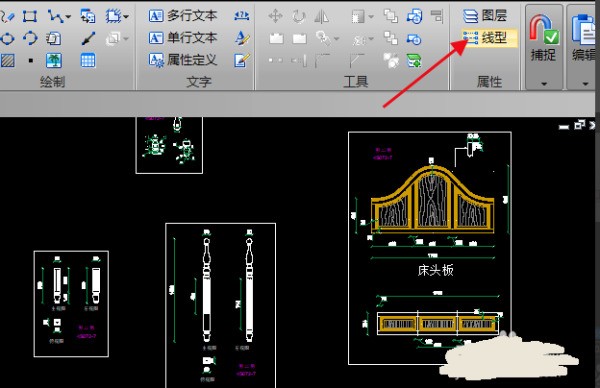Click the arched headboard drawing
Viewport: 600px width, 388px height.
pyautogui.click(x=433, y=199)
